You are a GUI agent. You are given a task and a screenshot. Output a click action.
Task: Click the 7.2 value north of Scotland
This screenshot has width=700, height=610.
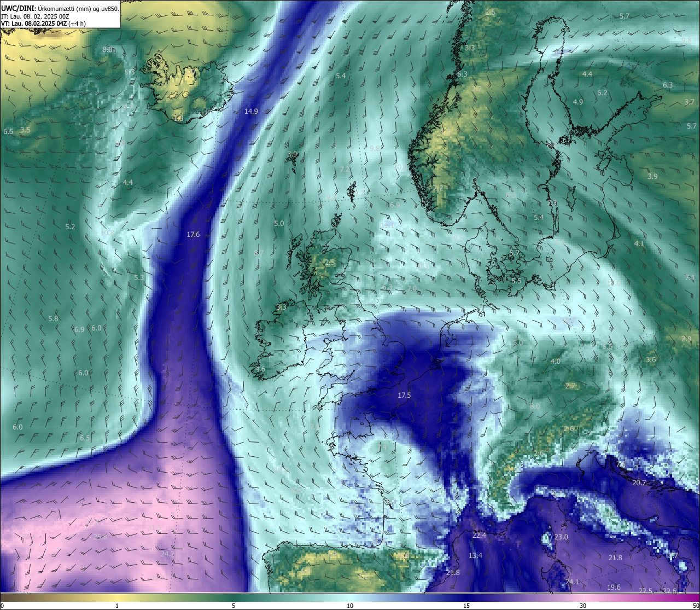click(x=345, y=170)
